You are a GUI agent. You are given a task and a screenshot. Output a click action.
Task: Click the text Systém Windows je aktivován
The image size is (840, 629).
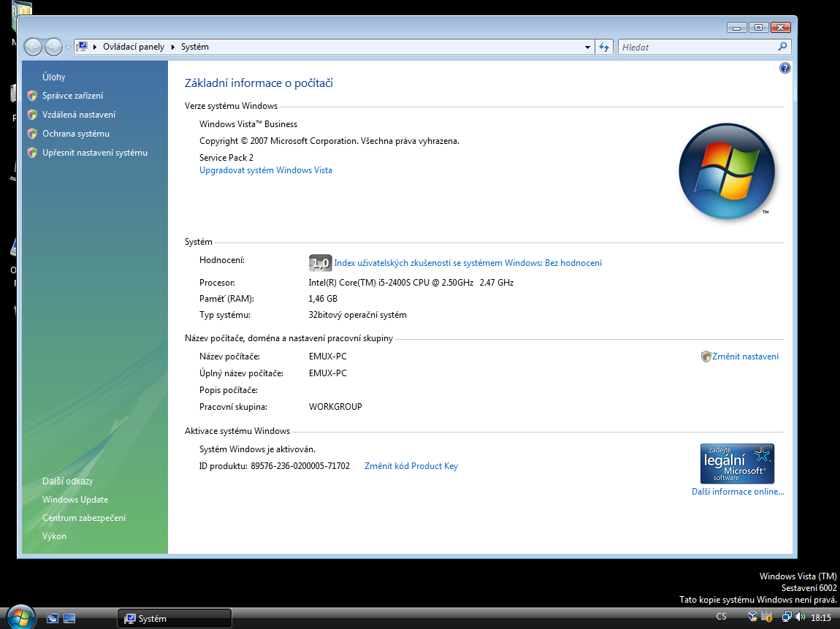257,449
